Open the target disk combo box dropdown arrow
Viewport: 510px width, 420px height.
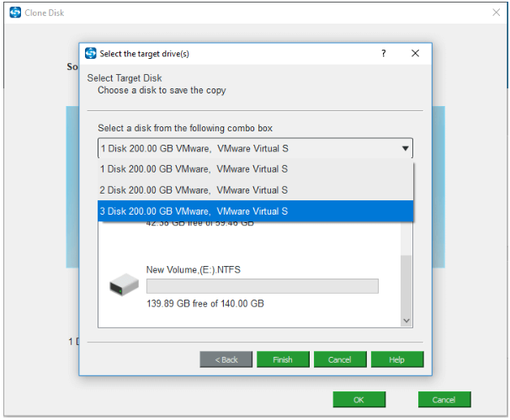click(x=405, y=148)
